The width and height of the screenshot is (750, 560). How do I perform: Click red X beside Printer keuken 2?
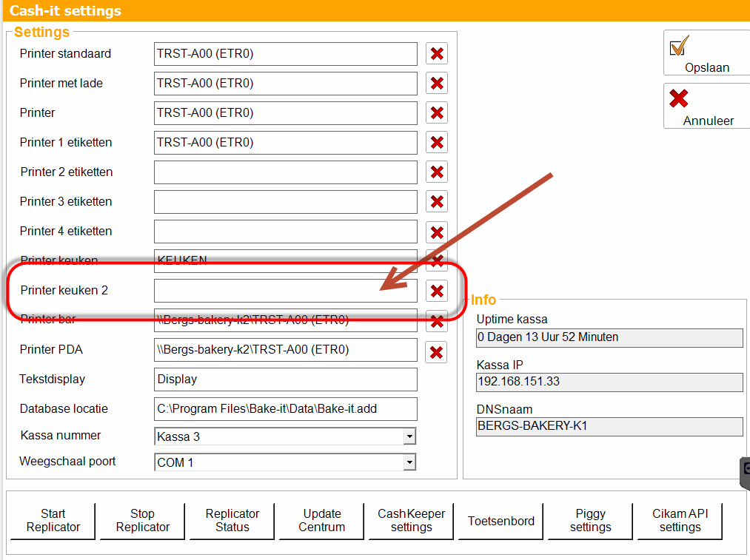(436, 291)
